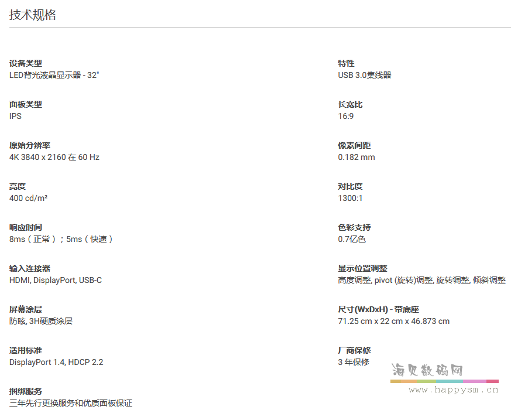Click the 4K 3840 x 2160 在 60 Hz value

click(54, 157)
